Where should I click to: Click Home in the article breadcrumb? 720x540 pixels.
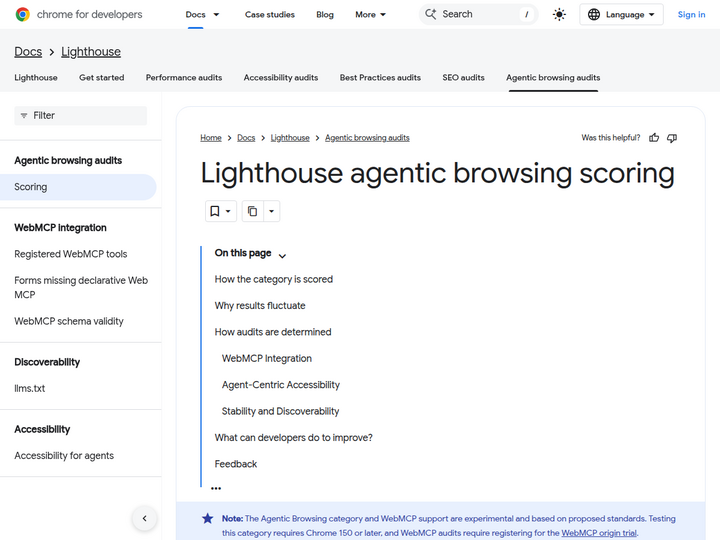[211, 138]
